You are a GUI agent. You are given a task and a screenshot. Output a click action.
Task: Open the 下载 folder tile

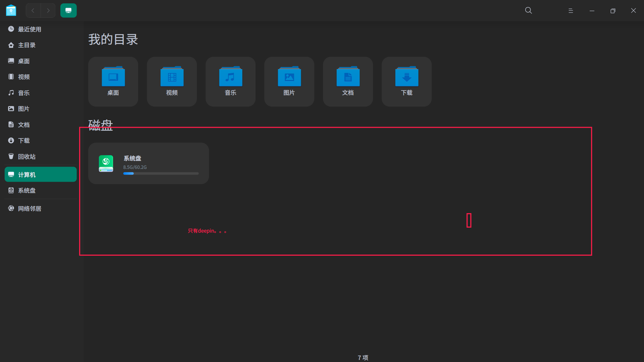(x=407, y=81)
